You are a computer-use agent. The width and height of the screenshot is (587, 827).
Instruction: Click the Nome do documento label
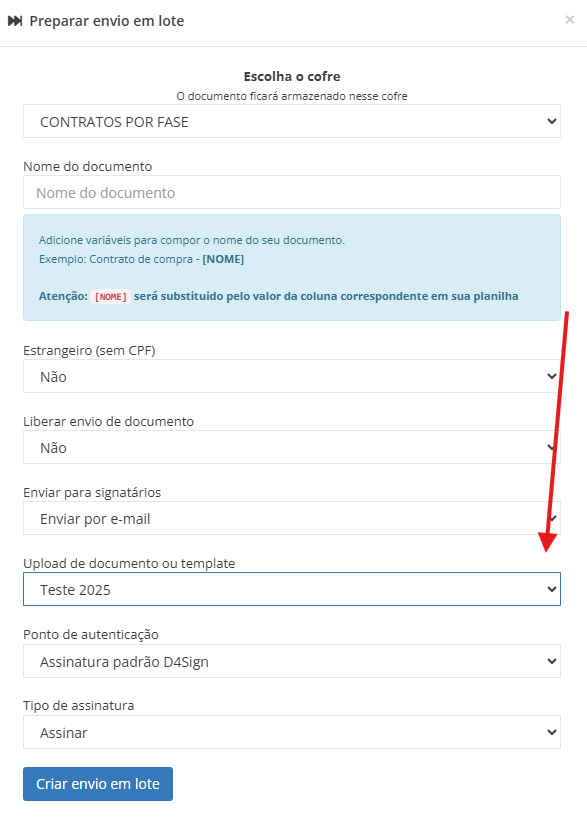[x=88, y=166]
